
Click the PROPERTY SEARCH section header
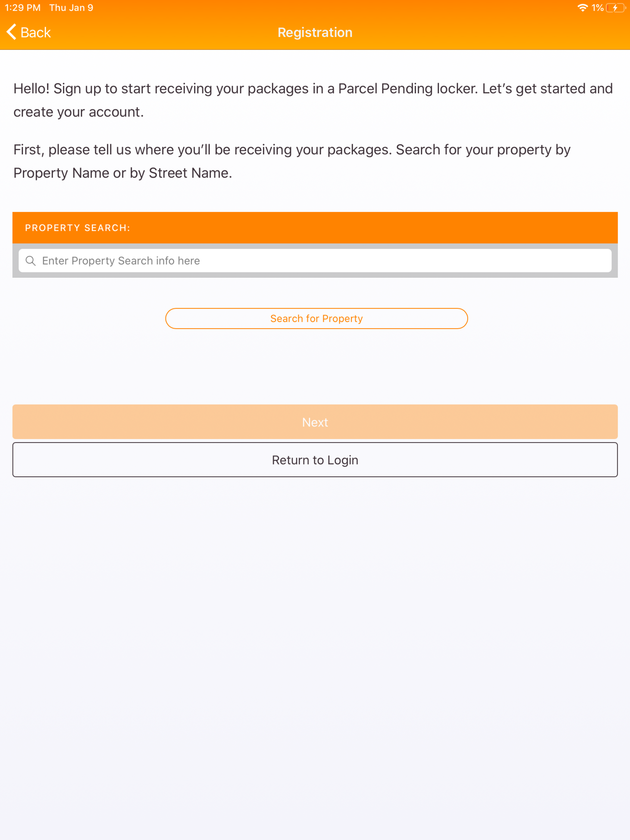[77, 228]
